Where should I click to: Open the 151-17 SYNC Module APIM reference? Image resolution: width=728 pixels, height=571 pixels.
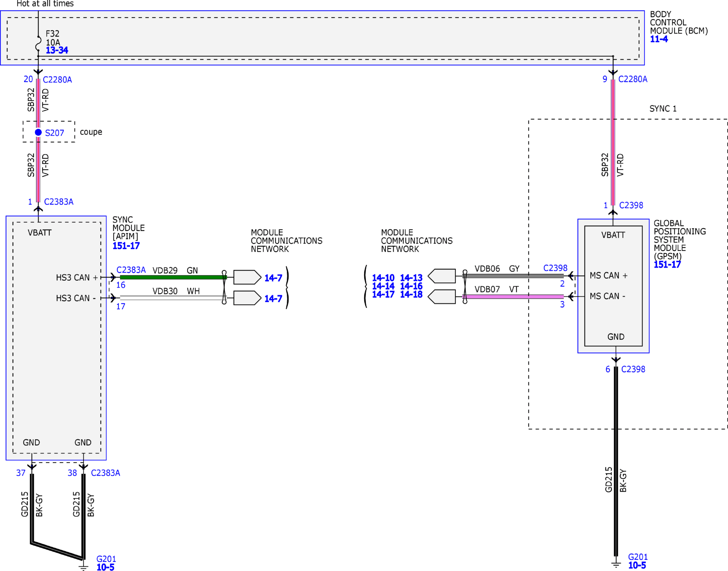(x=126, y=246)
